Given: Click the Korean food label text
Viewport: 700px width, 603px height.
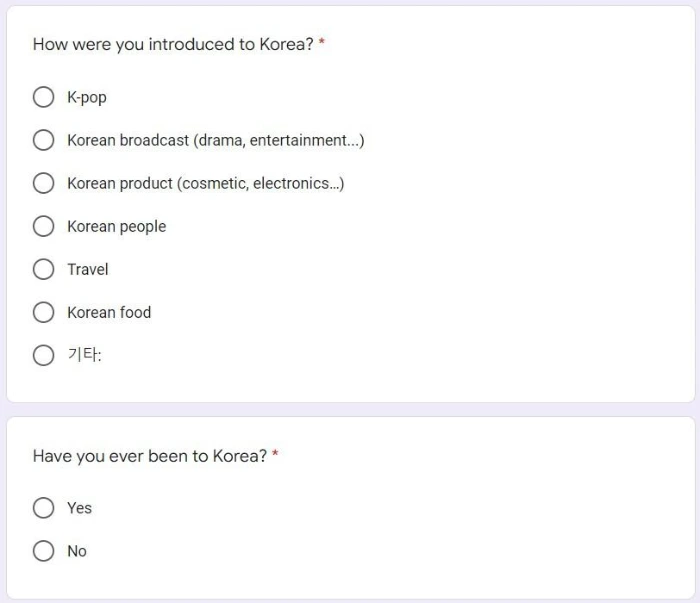Looking at the screenshot, I should click(109, 312).
